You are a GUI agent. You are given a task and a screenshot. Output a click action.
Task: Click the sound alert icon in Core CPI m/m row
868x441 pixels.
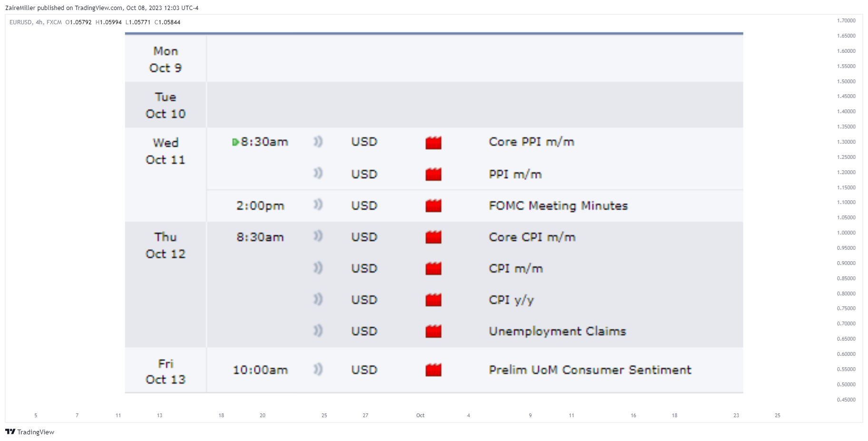[x=318, y=236]
